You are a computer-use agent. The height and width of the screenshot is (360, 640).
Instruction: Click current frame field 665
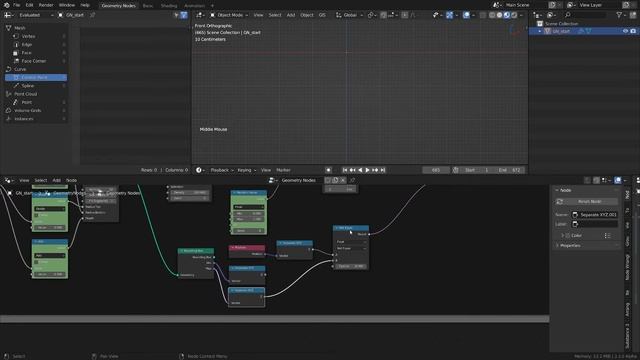(436, 170)
